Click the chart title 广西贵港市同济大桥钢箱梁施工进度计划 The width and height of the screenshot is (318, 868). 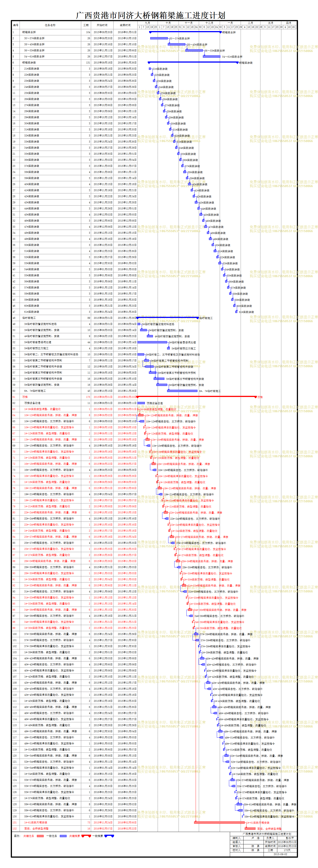pyautogui.click(x=150, y=15)
